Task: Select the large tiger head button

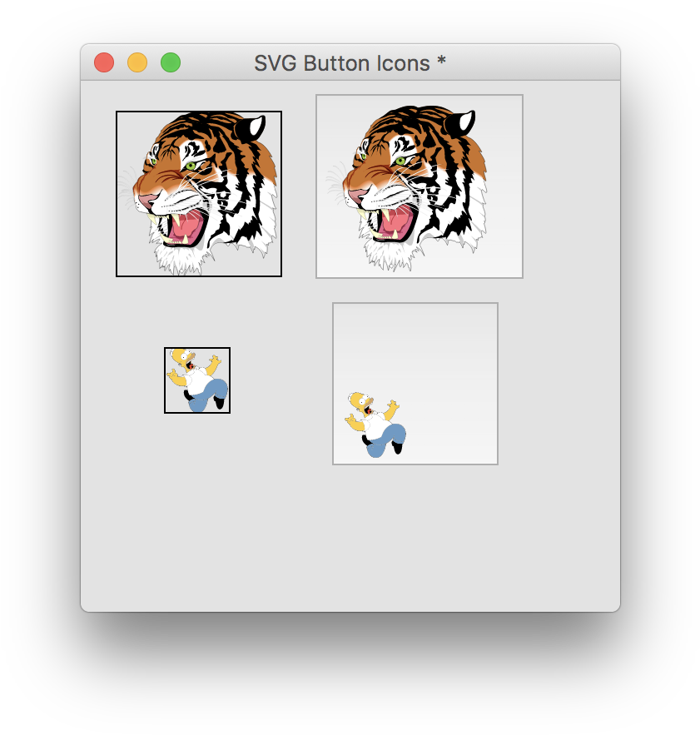Action: [x=419, y=186]
